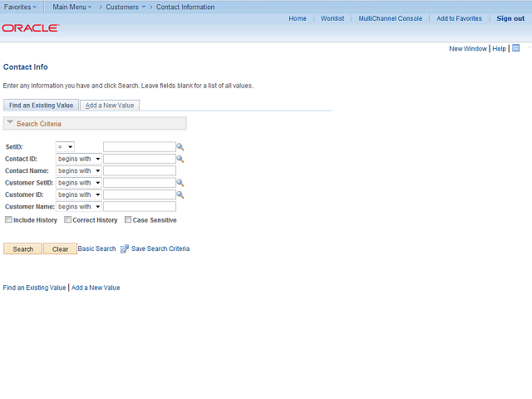Click the Clear button
The width and height of the screenshot is (532, 399).
coord(60,249)
